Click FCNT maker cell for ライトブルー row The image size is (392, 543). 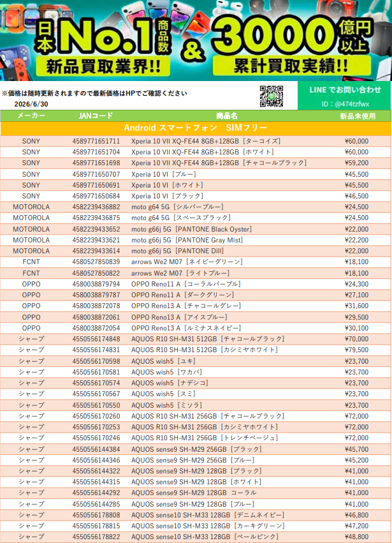coord(31,273)
